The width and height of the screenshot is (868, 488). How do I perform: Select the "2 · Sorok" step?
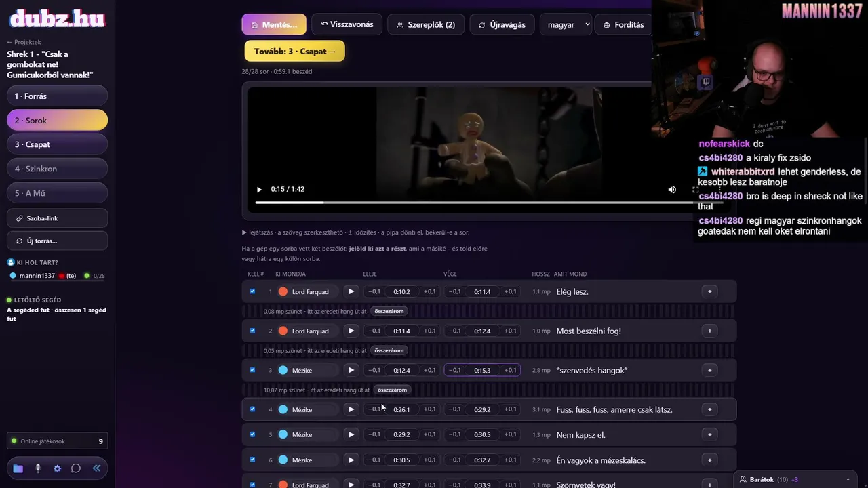tap(57, 121)
